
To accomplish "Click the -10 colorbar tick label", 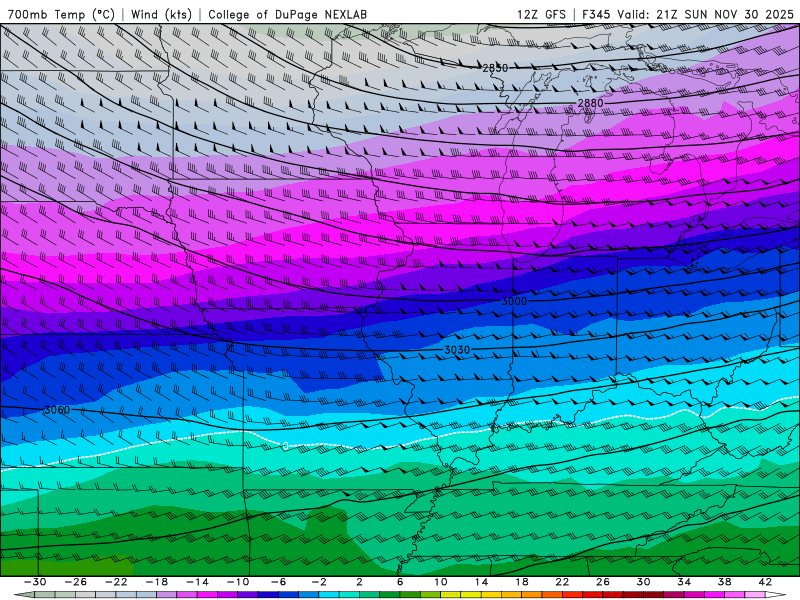I will pyautogui.click(x=238, y=582).
